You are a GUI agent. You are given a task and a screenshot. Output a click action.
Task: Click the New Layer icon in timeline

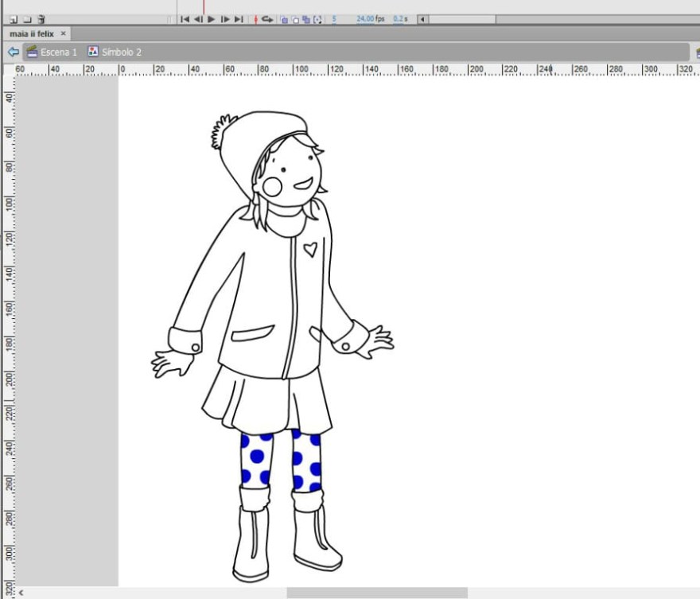14,19
